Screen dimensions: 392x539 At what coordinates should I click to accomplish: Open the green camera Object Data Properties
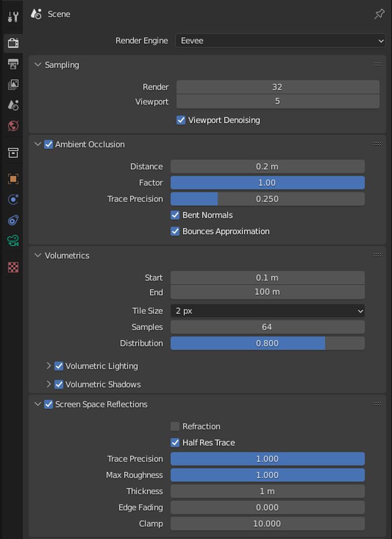pos(12,240)
